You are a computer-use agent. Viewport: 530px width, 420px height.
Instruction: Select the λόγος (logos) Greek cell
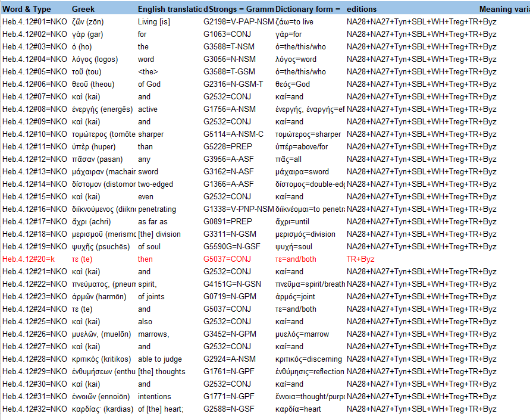coord(95,59)
